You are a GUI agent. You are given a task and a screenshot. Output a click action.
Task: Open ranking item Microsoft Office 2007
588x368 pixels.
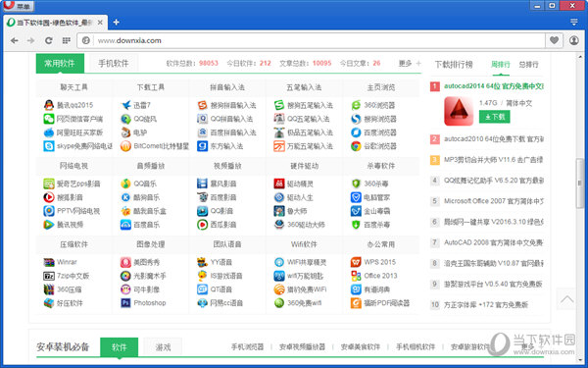click(494, 201)
